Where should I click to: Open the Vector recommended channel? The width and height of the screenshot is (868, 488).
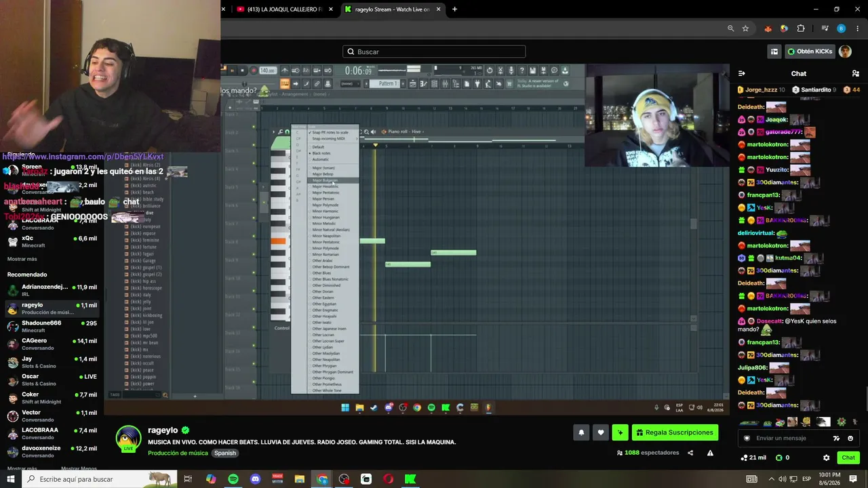52,415
